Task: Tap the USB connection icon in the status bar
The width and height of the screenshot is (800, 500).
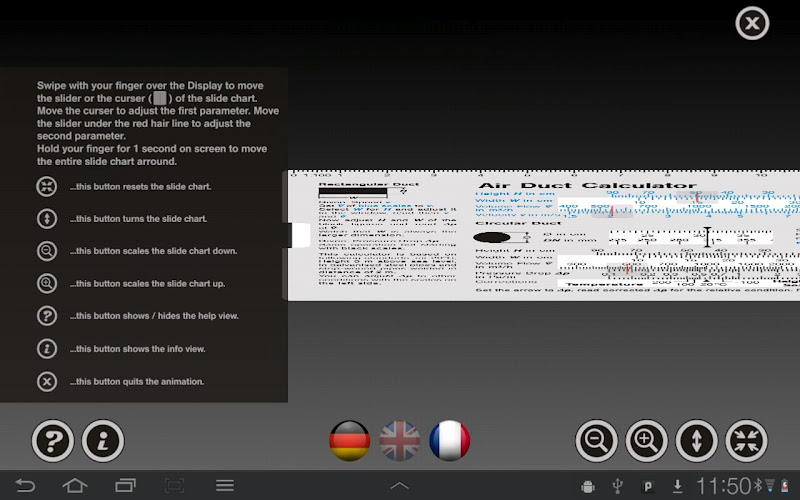Action: 617,486
